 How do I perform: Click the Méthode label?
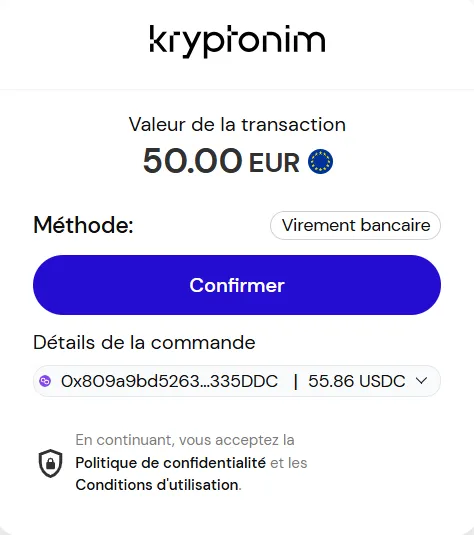84,225
